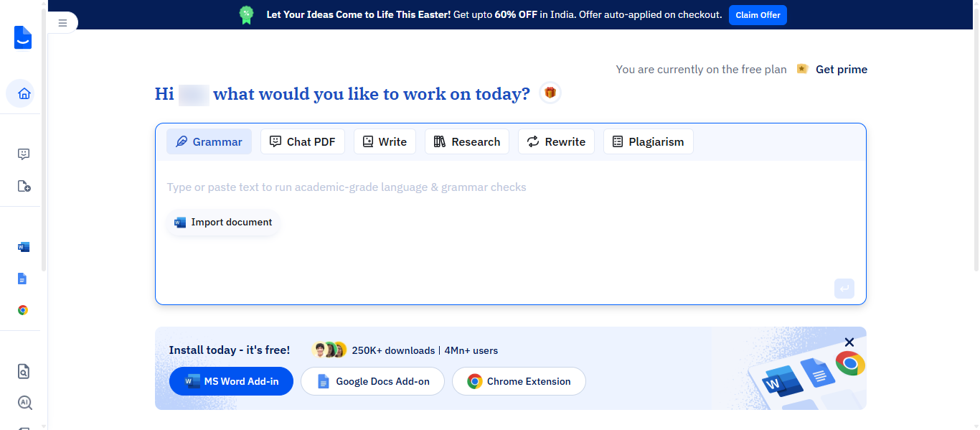Close the install add-ins banner

(x=849, y=342)
